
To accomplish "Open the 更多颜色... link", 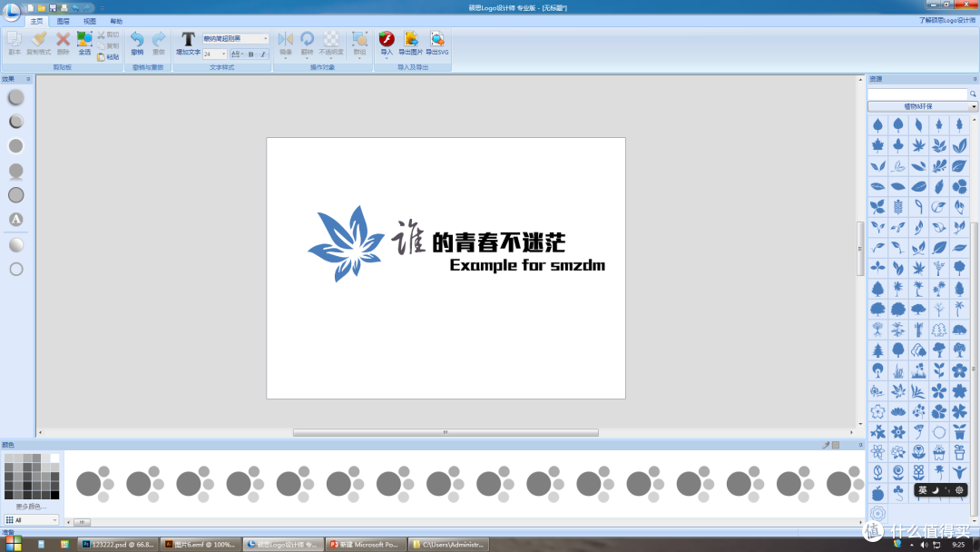I will (x=31, y=507).
